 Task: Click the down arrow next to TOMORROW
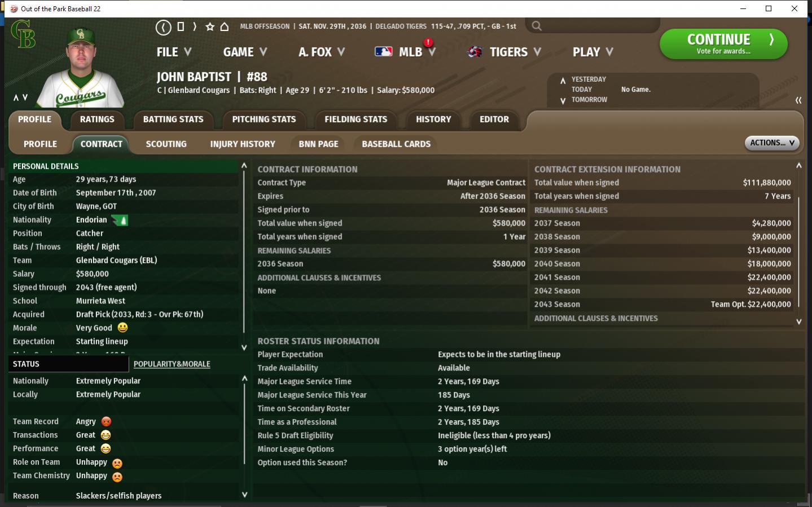click(x=563, y=101)
